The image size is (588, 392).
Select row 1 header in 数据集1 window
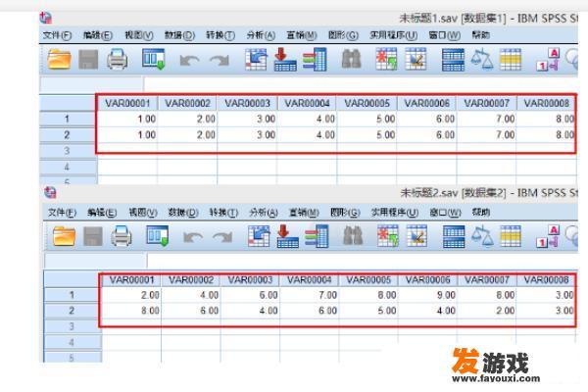[67, 119]
